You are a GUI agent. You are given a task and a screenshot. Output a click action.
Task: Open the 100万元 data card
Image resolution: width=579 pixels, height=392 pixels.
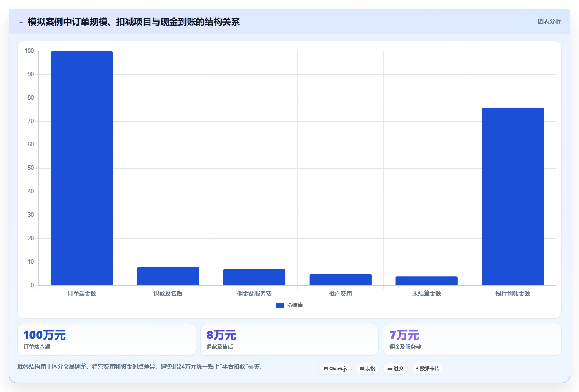pos(107,339)
